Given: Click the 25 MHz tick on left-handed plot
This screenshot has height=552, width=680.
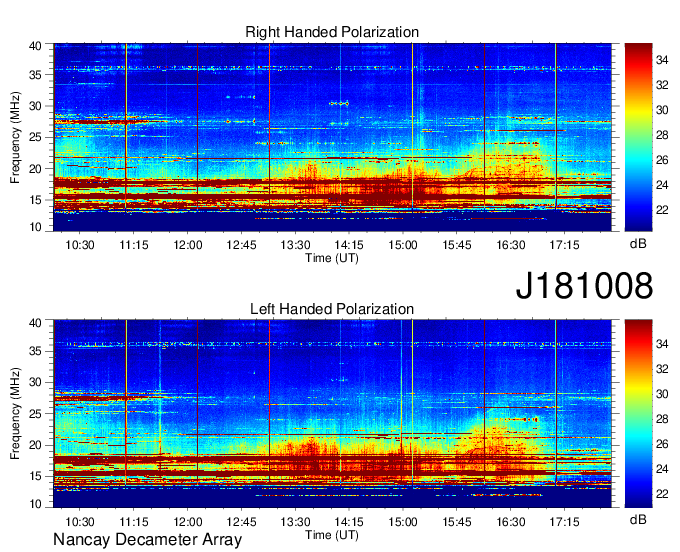Looking at the screenshot, I should tap(35, 414).
